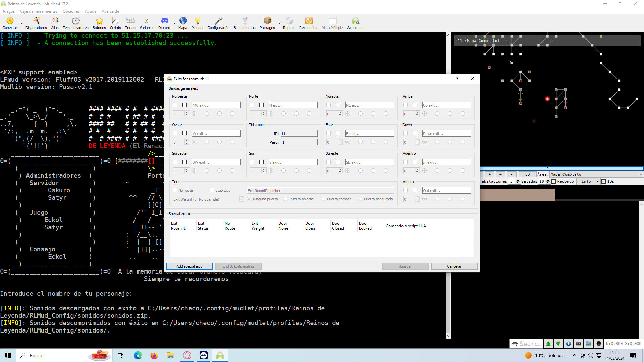Click the cassette replay-recording icon
The width and height of the screenshot is (644, 362).
pos(579,344)
